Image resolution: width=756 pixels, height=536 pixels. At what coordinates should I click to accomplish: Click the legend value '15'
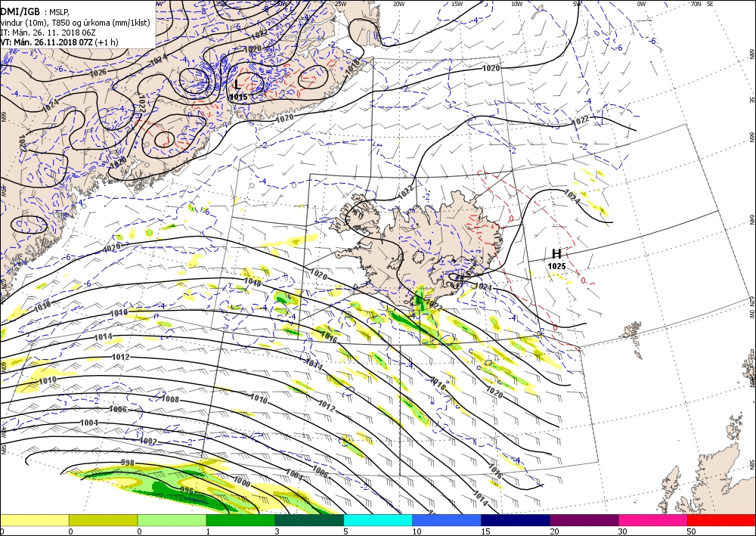[485, 531]
